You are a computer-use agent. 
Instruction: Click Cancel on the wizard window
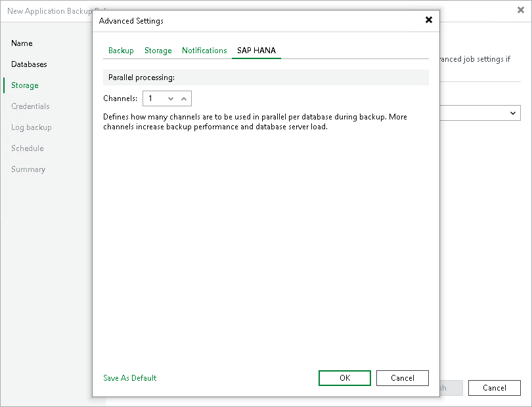(494, 388)
